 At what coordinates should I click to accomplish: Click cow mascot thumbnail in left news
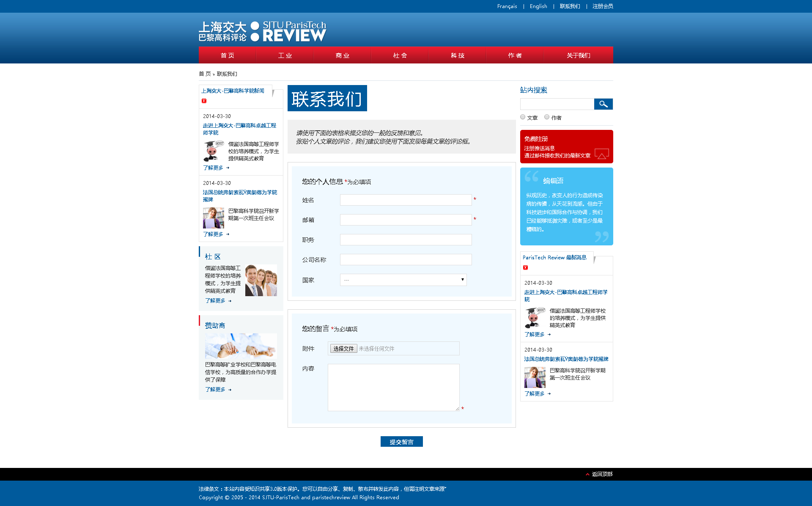tap(213, 151)
